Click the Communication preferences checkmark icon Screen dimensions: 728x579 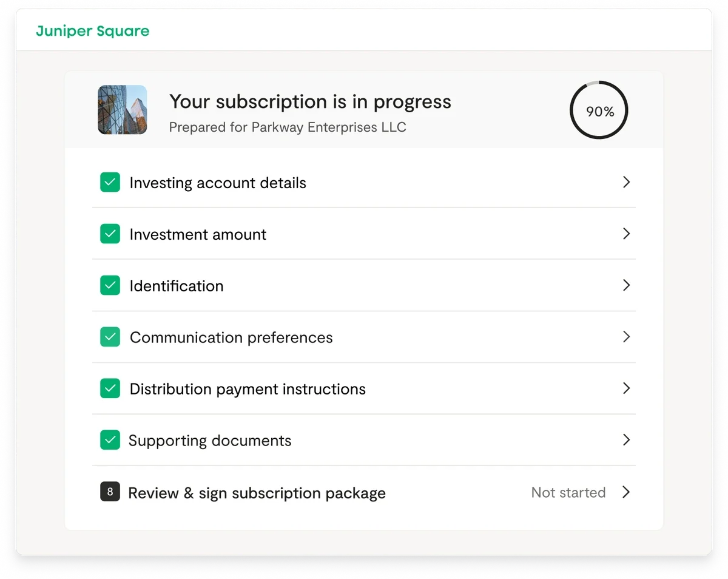click(x=110, y=337)
